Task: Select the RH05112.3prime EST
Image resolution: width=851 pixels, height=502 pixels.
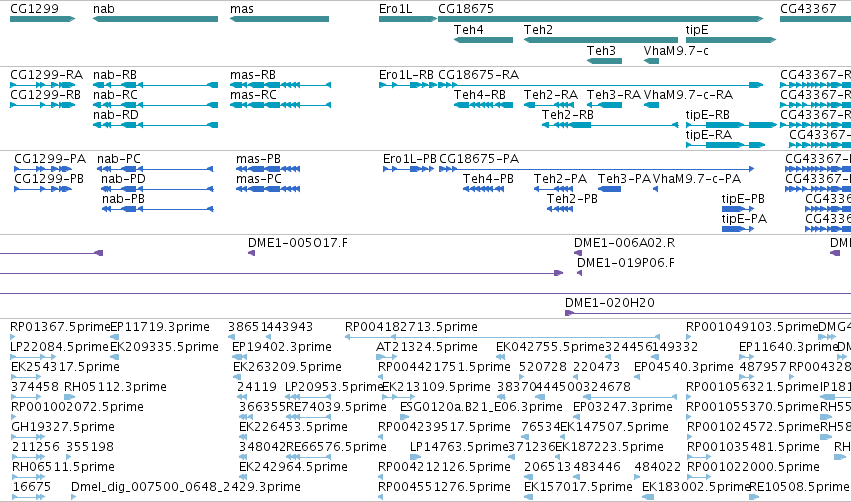Action: tap(69, 397)
